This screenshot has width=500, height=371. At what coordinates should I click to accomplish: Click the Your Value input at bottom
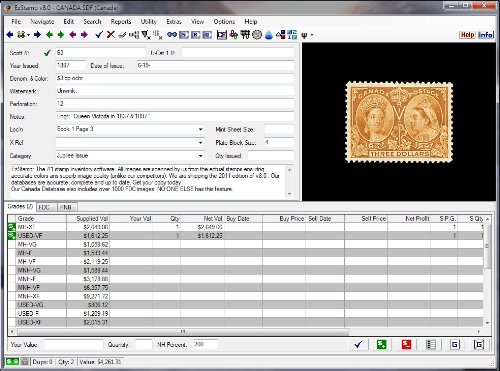point(73,345)
